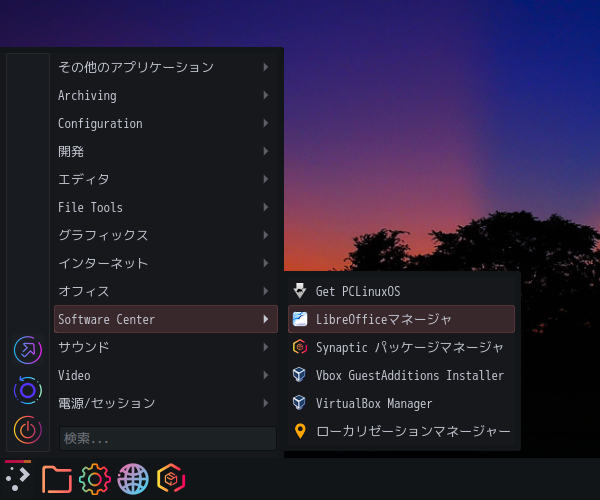The width and height of the screenshot is (600, 500).
Task: Launch Get PCLinuxOS from submenu
Action: [x=401, y=291]
